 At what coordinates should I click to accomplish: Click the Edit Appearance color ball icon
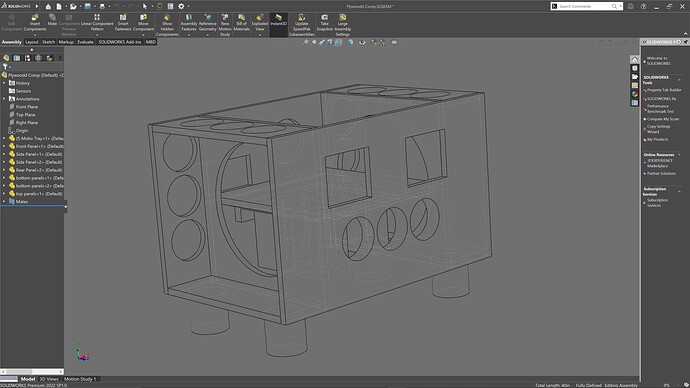(374, 42)
